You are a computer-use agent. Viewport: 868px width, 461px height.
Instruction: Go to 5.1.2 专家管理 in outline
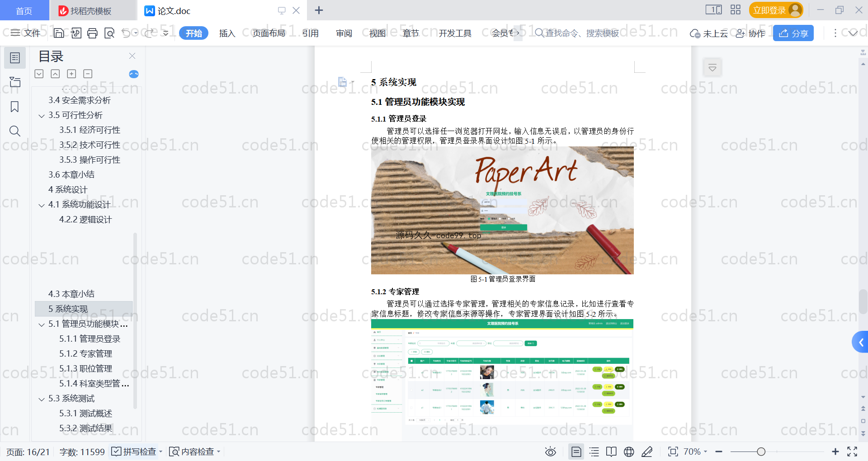(x=85, y=353)
